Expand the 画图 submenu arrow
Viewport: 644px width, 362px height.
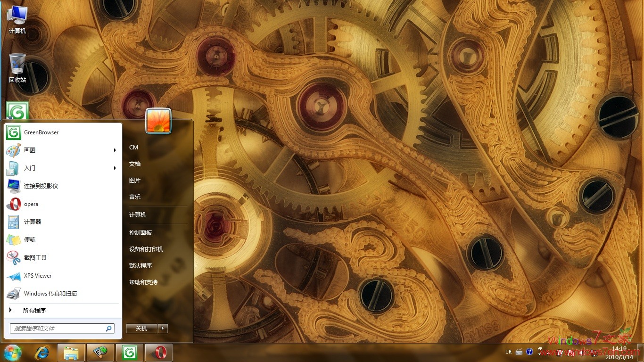115,150
